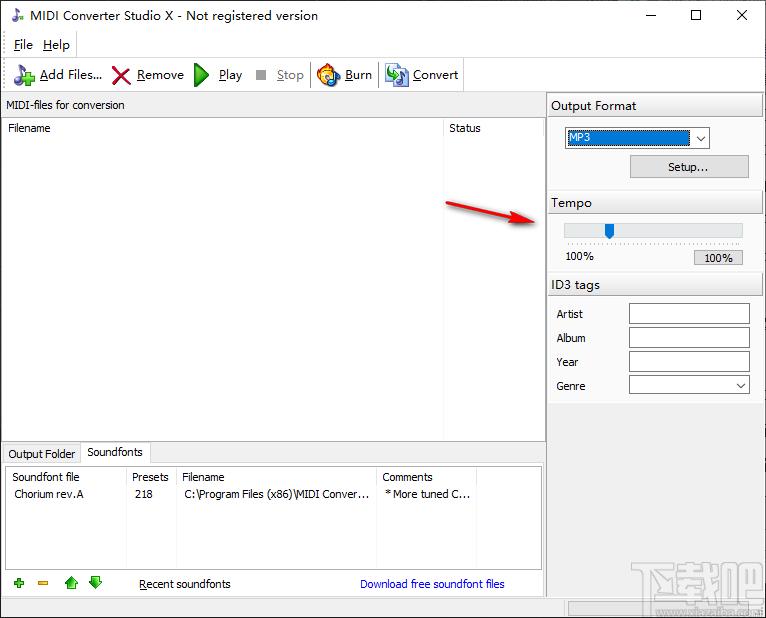Open the Help menu
Image resolution: width=766 pixels, height=618 pixels.
56,45
